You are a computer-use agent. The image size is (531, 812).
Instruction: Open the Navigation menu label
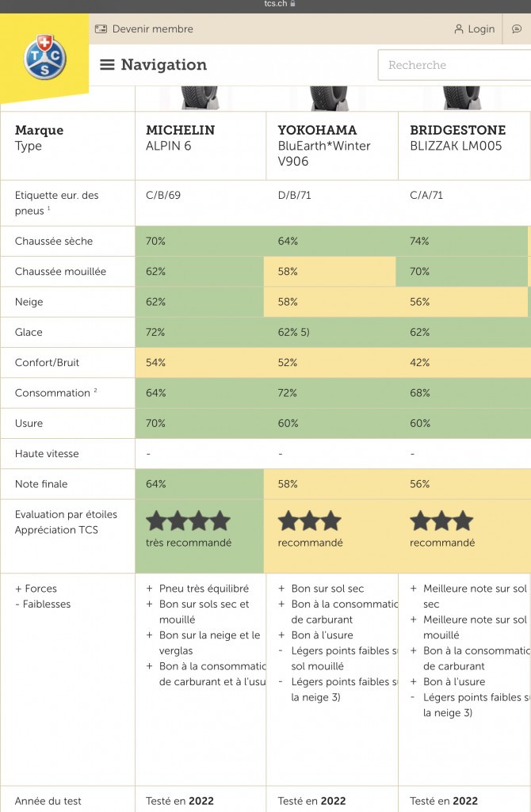164,65
